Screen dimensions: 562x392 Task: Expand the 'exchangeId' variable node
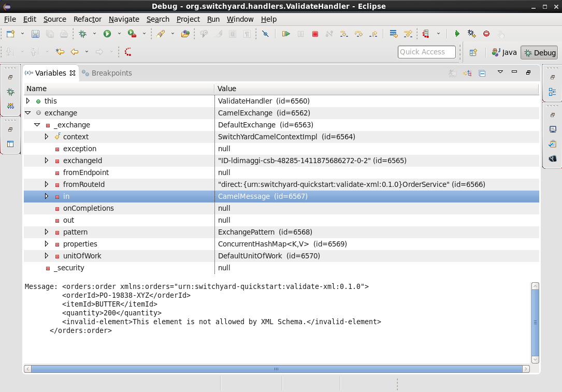point(47,161)
